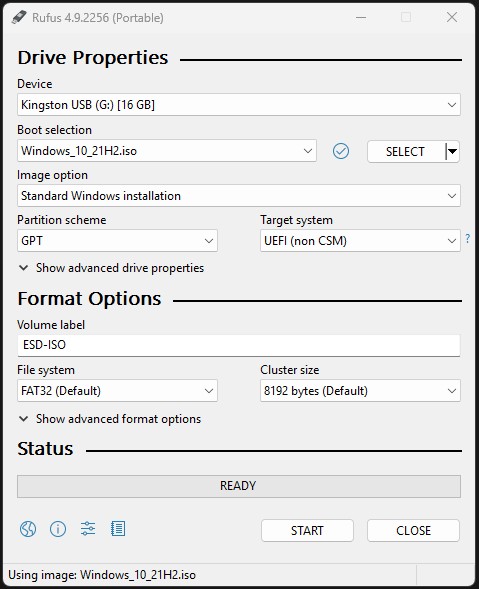Screen dimensions: 479x589
Task: Click the "Rufus 4.9.2256 (Portable)" title text
Action: tap(98, 18)
